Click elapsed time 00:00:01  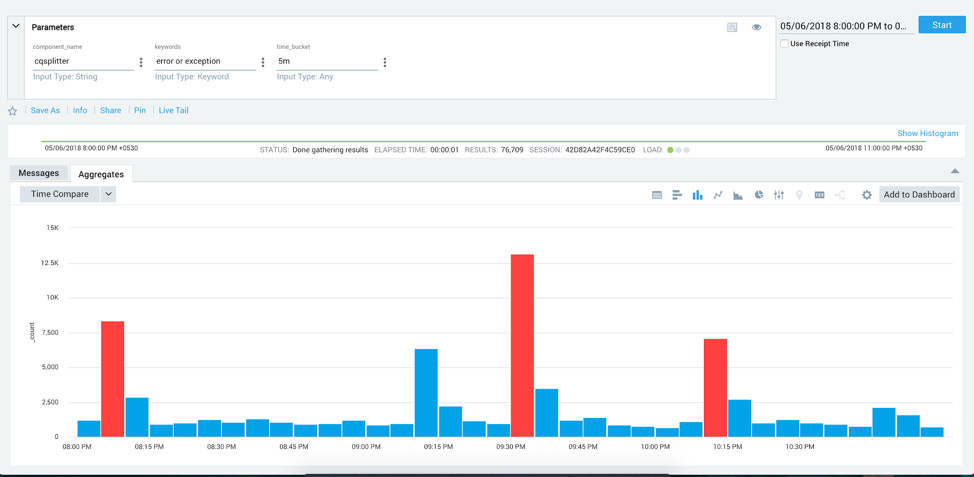445,150
